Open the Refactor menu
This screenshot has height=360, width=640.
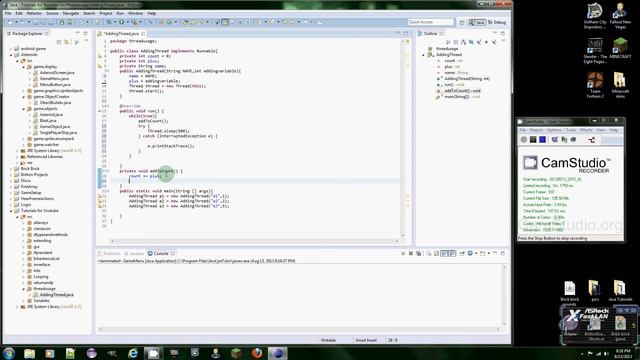[x=34, y=13]
